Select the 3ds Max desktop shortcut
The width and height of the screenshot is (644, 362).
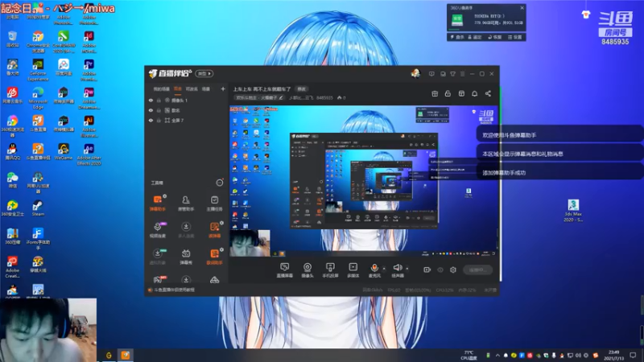point(573,210)
